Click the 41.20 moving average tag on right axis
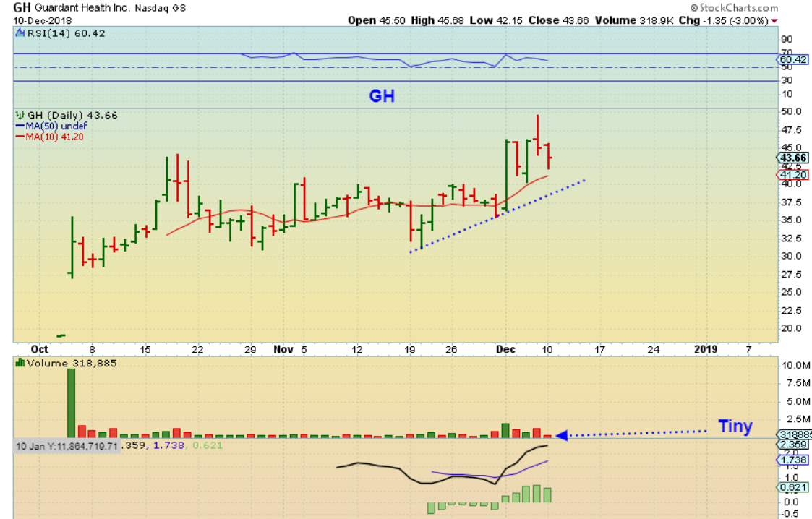Viewport: 812px width, 519px height. click(x=793, y=175)
